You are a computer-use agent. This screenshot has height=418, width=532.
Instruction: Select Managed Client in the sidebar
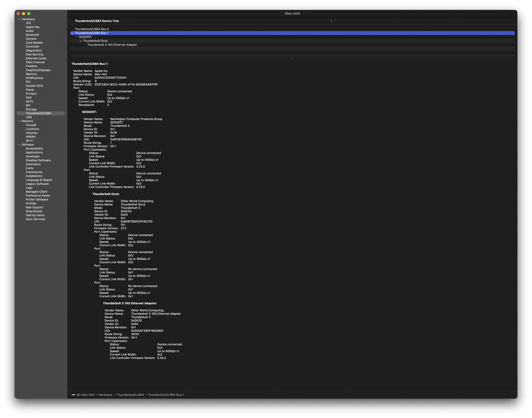[36, 192]
